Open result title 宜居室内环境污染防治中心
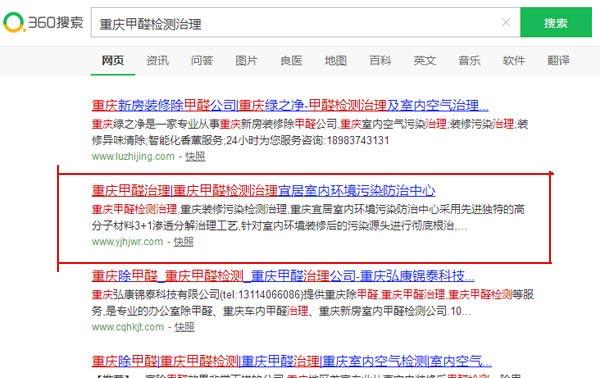The image size is (600, 378). point(264,191)
